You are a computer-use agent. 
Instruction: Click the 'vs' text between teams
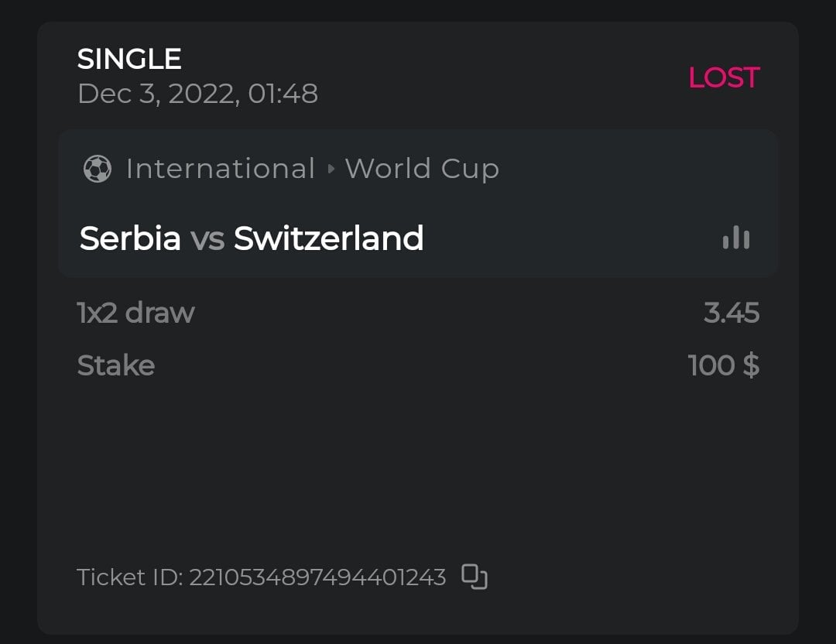(x=207, y=239)
